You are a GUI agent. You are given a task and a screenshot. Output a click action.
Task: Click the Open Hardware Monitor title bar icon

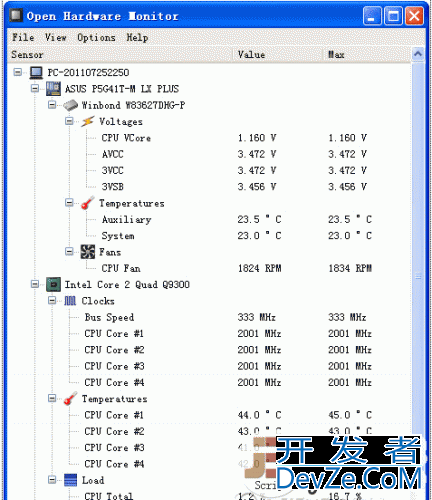click(16, 16)
